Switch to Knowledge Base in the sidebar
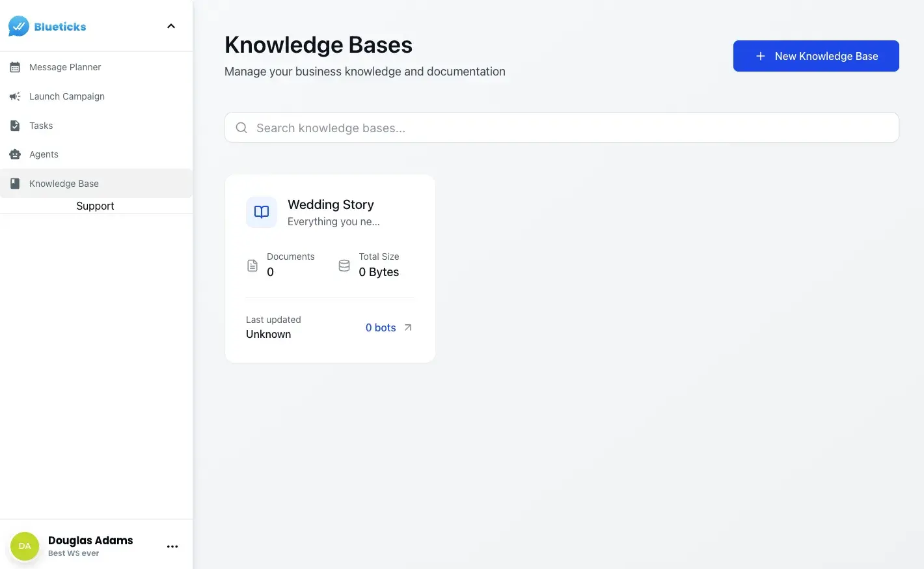924x569 pixels. pyautogui.click(x=63, y=183)
